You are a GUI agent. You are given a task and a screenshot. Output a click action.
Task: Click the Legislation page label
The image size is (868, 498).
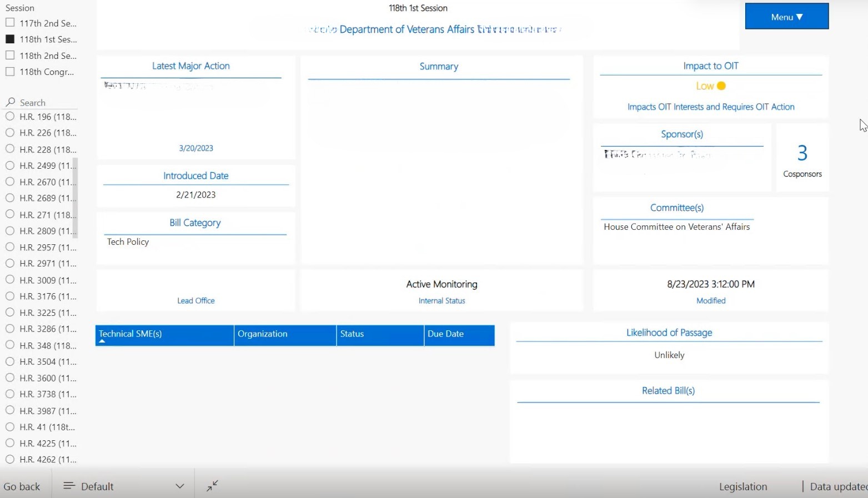pyautogui.click(x=743, y=486)
